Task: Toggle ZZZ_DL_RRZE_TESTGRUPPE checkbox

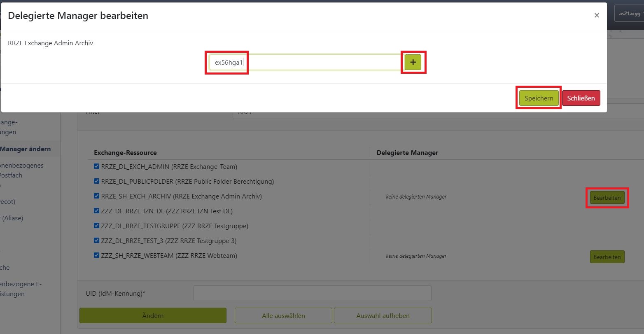Action: (97, 226)
